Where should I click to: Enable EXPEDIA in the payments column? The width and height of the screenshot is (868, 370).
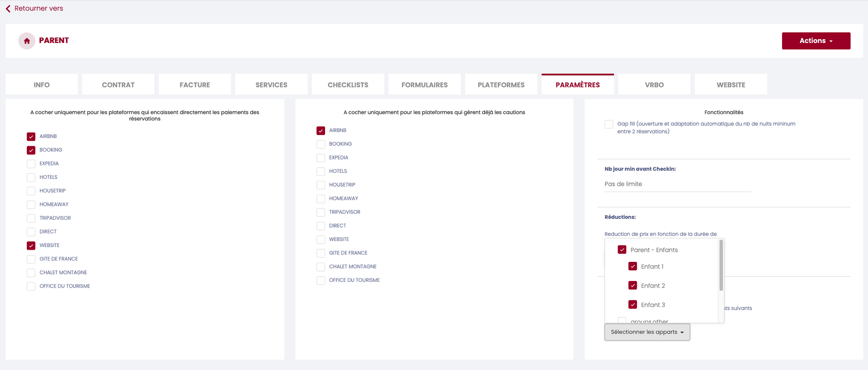coord(31,164)
